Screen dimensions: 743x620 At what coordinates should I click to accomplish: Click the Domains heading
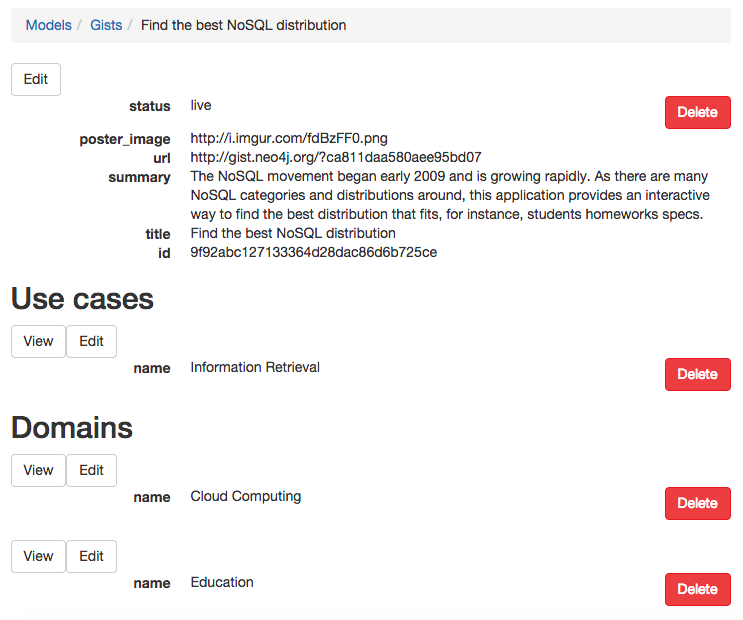click(x=72, y=428)
